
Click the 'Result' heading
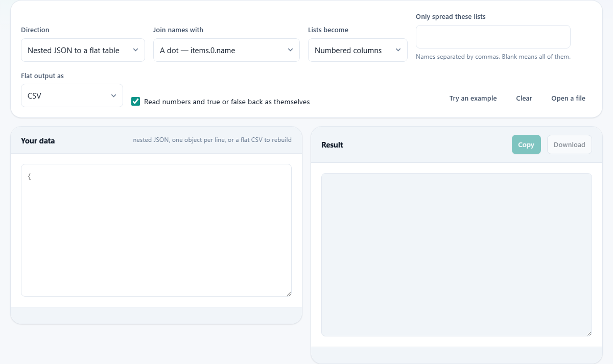332,145
